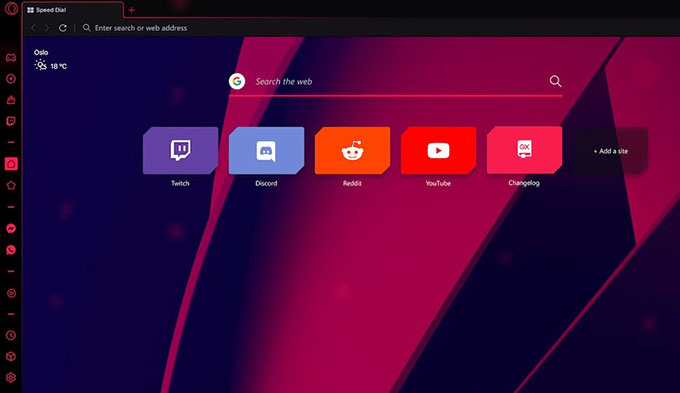Open GX Corner gamepad icon in sidebar
The width and height of the screenshot is (680, 393).
click(11, 57)
